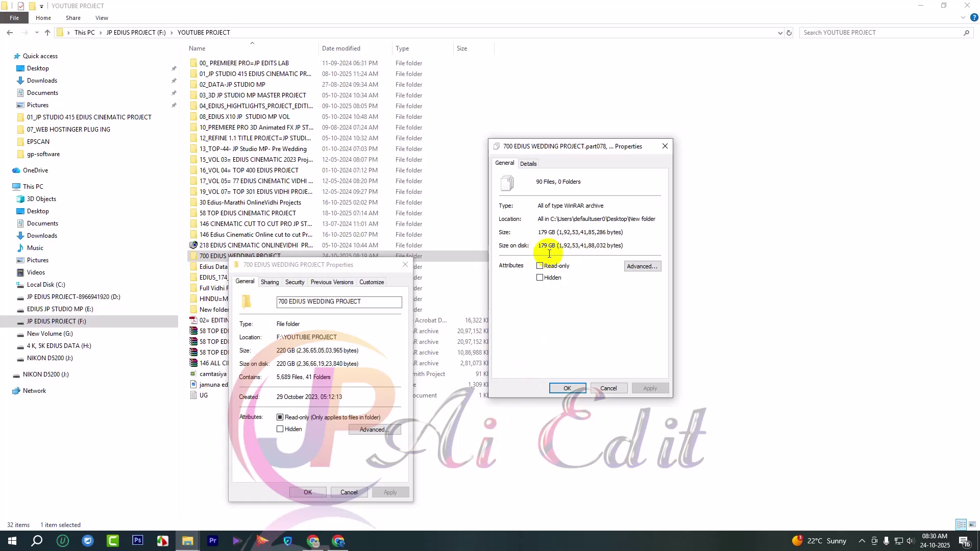980x551 pixels.
Task: Click the Advanced... button in archive properties
Action: [x=642, y=266]
